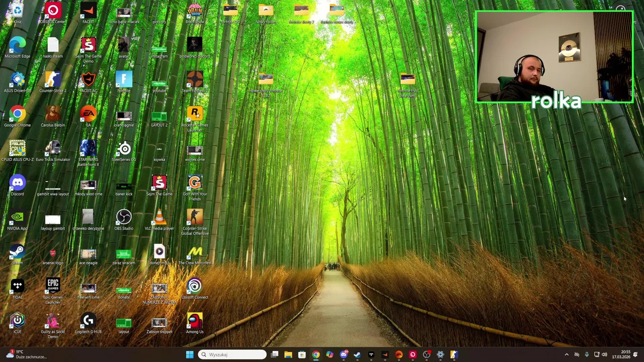Open Epic Games Launcher desktop shortcut
The image size is (644, 362).
[53, 291]
